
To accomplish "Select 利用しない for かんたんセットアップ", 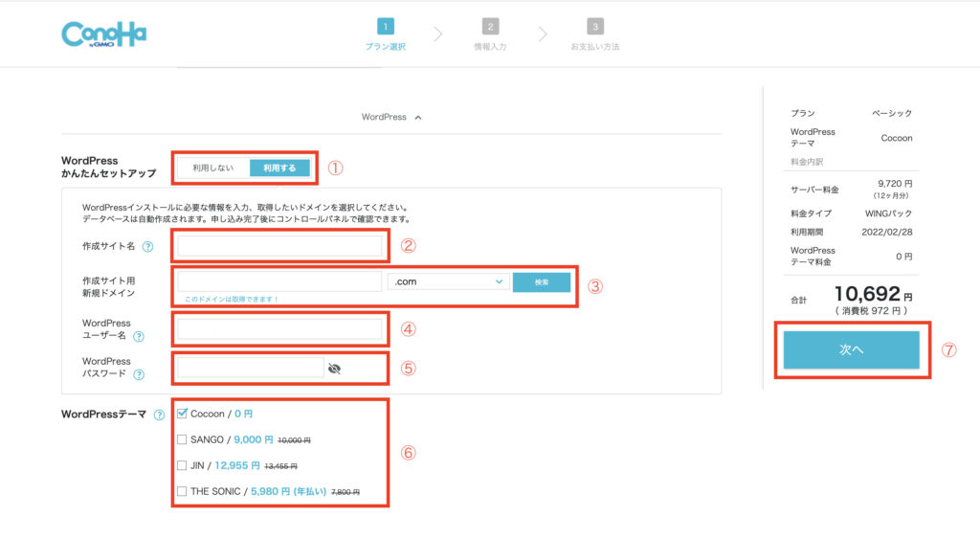I will (x=213, y=168).
